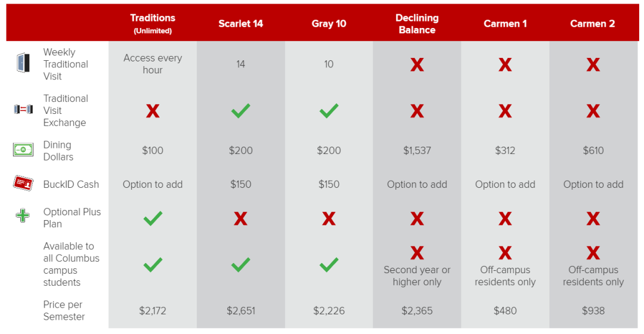The image size is (644, 334).
Task: Click the green plus Optional Plus Plan icon
Action: click(x=23, y=215)
